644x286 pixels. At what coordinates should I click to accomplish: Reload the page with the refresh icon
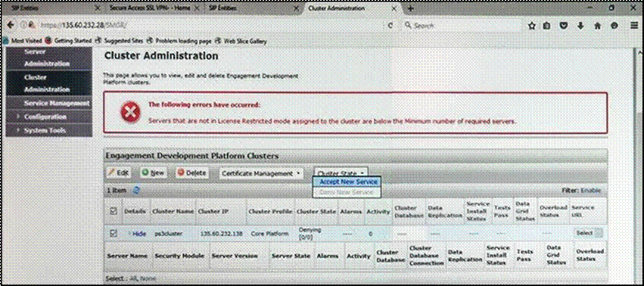[x=390, y=26]
